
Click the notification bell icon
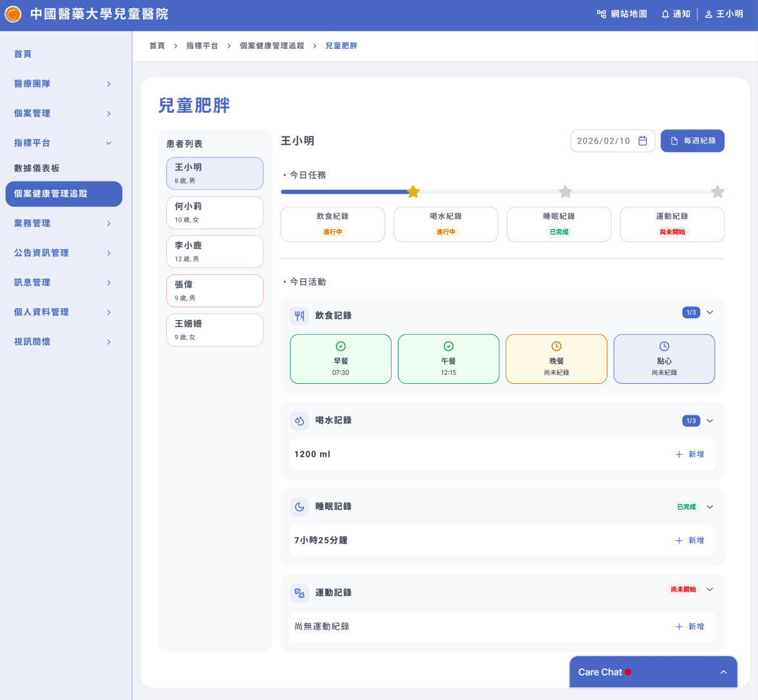pos(665,14)
